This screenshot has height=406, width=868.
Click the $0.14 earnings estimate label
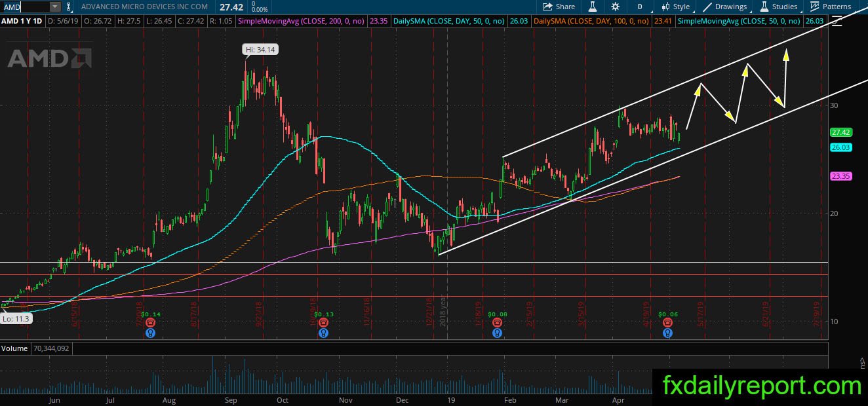[x=151, y=315]
